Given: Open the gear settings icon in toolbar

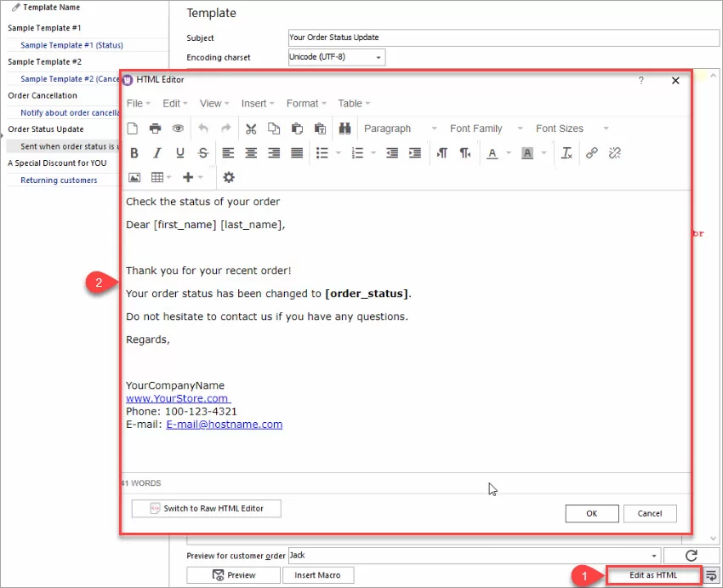Looking at the screenshot, I should [228, 177].
